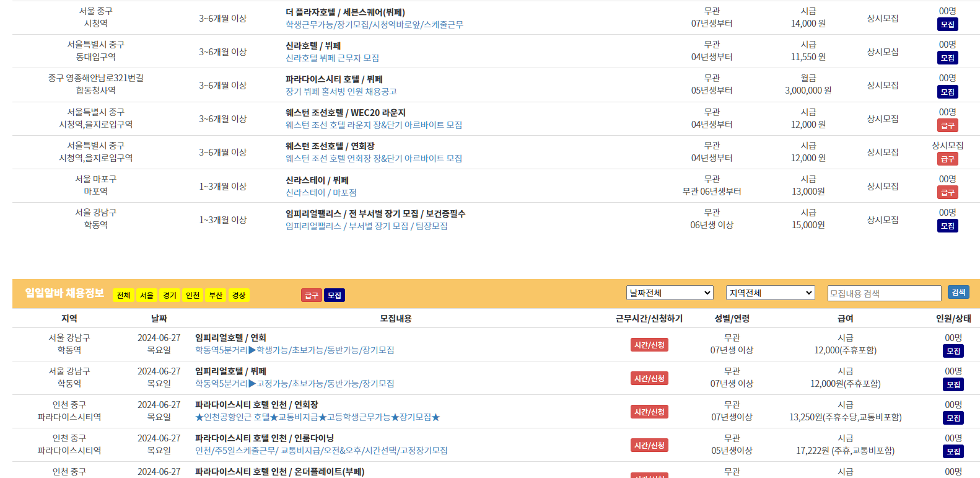Viewport: 980px width, 478px height.
Task: Click the red 급구 filter badge in orange header
Action: [311, 296]
